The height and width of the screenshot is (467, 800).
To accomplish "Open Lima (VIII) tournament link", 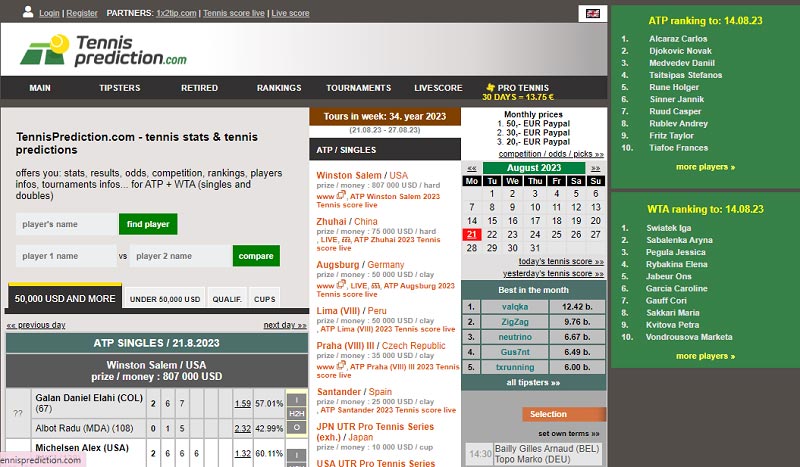I will point(339,310).
